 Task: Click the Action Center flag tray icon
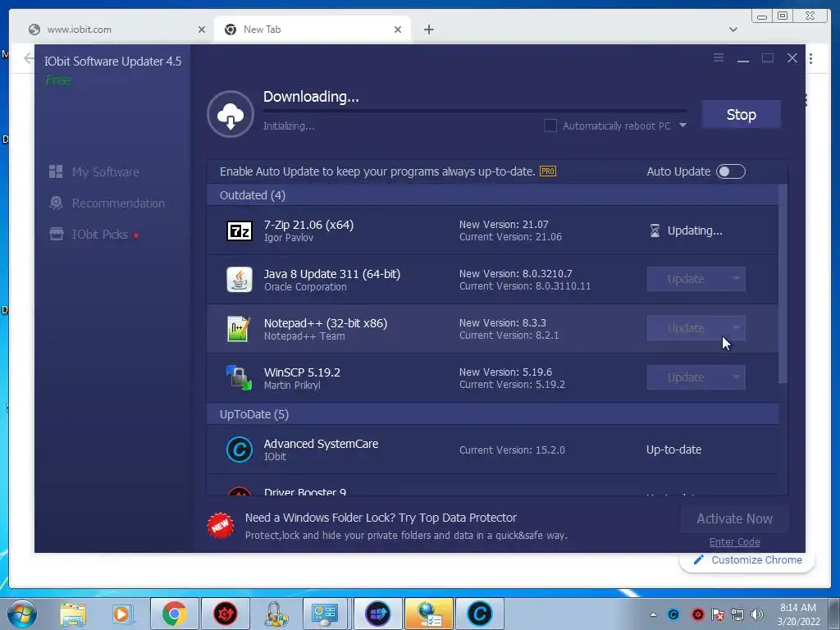pos(718,614)
